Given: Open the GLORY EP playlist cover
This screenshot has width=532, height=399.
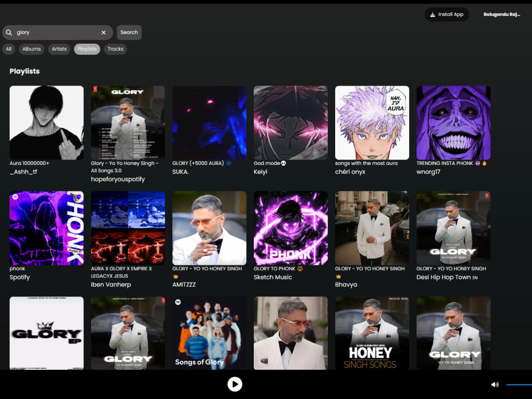Looking at the screenshot, I should pyautogui.click(x=46, y=333).
